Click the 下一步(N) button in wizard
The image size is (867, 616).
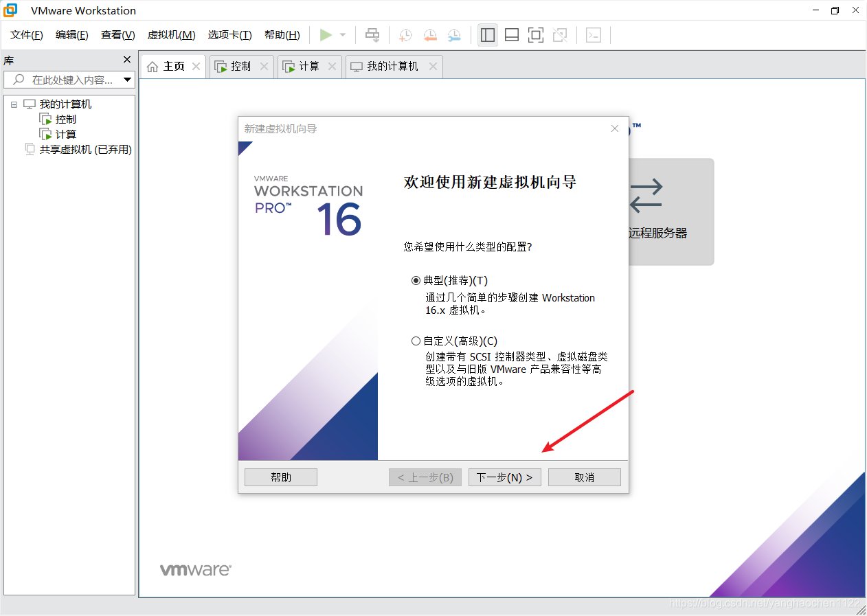coord(504,477)
